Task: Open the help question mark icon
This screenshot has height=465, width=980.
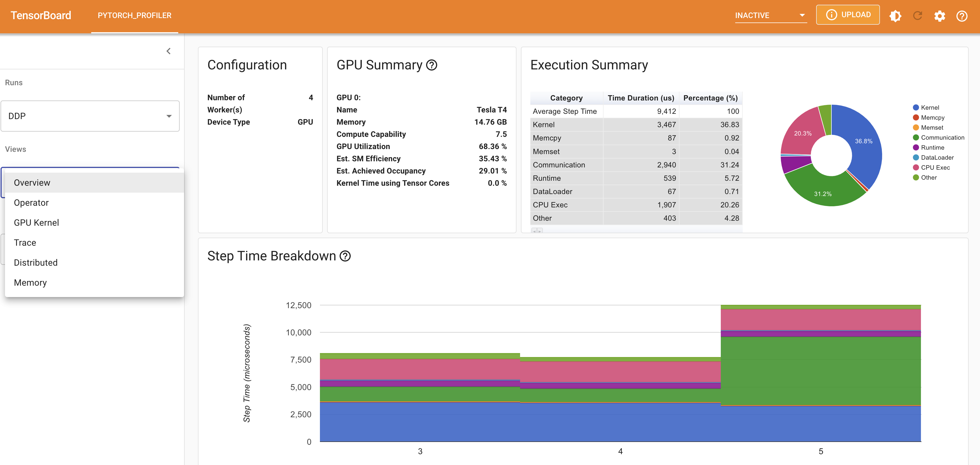Action: pos(962,16)
